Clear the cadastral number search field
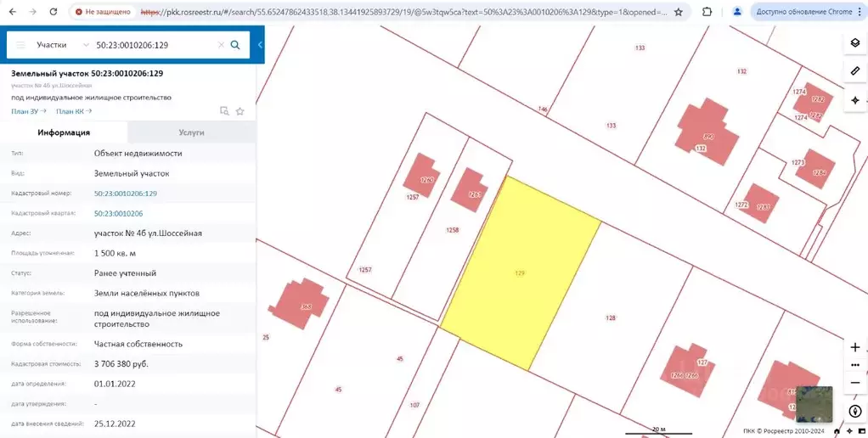This screenshot has width=868, height=438. point(221,45)
